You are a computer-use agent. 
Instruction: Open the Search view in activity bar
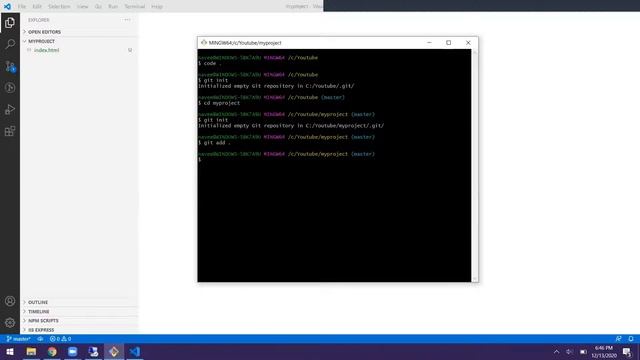[10, 44]
